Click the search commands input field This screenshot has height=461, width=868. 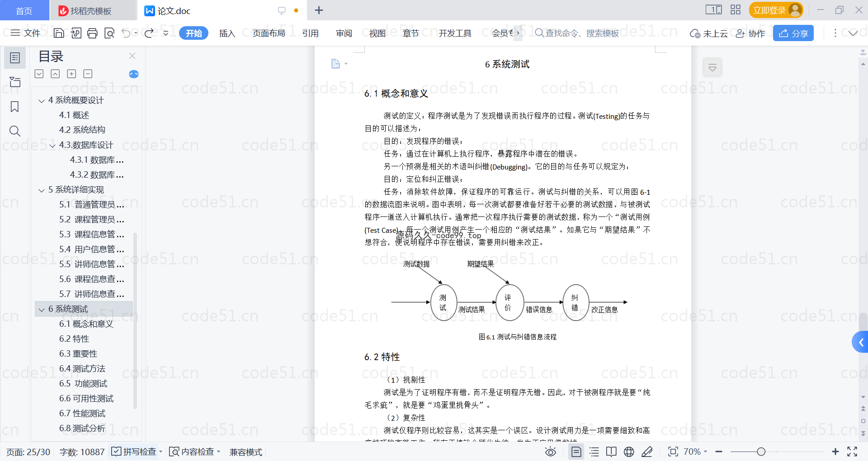[582, 33]
